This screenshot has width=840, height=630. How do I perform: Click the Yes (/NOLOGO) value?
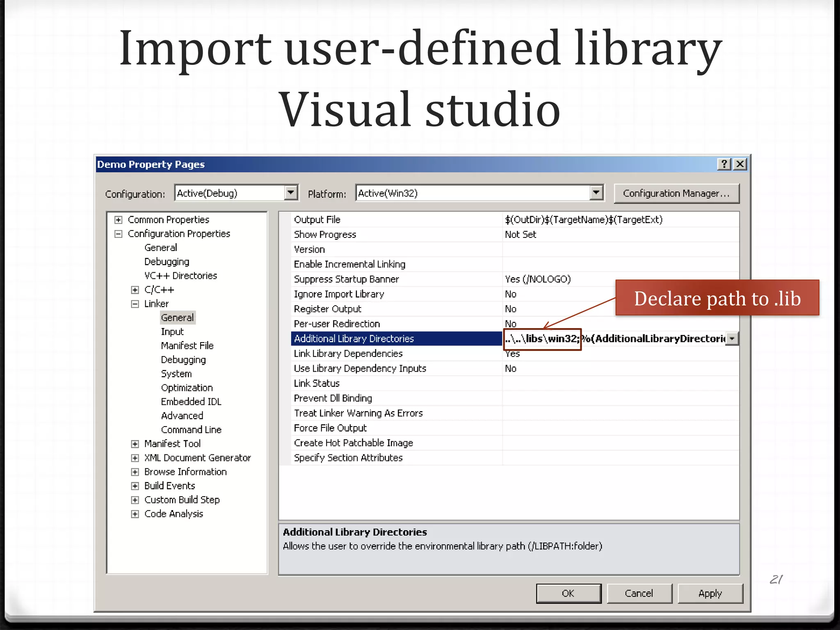pyautogui.click(x=538, y=279)
